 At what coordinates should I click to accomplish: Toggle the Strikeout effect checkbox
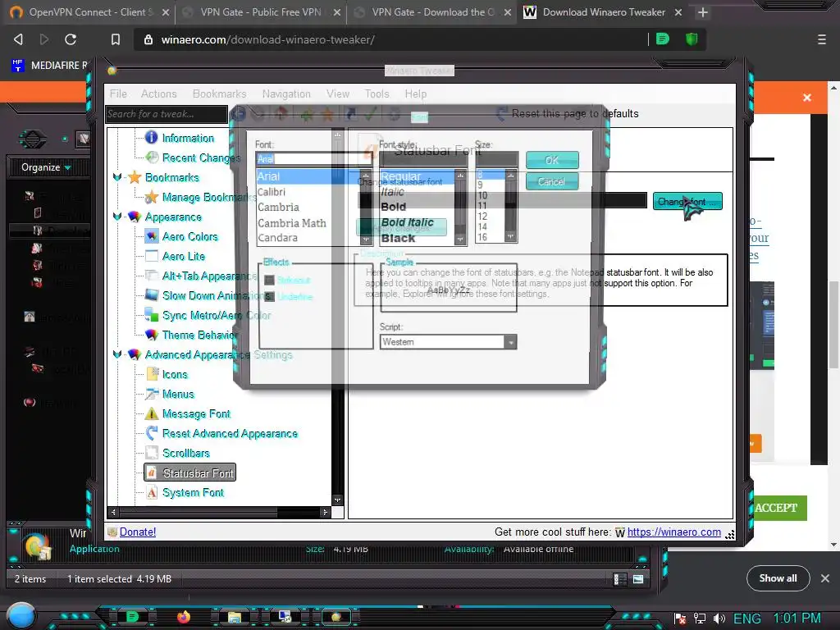pos(269,281)
